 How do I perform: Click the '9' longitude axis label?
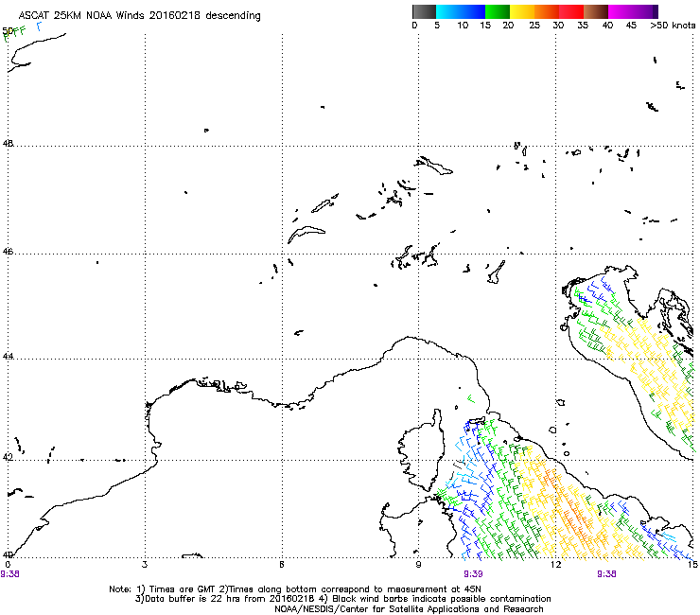pyautogui.click(x=418, y=565)
